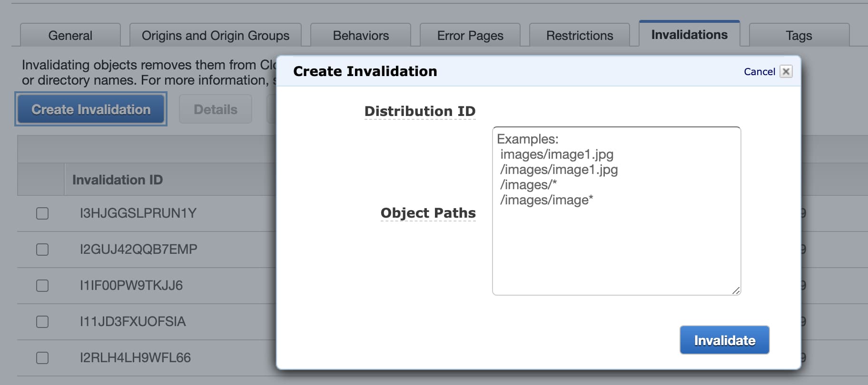Click the Cancel link in the dialog
Viewport: 868px width, 385px height.
tap(759, 71)
